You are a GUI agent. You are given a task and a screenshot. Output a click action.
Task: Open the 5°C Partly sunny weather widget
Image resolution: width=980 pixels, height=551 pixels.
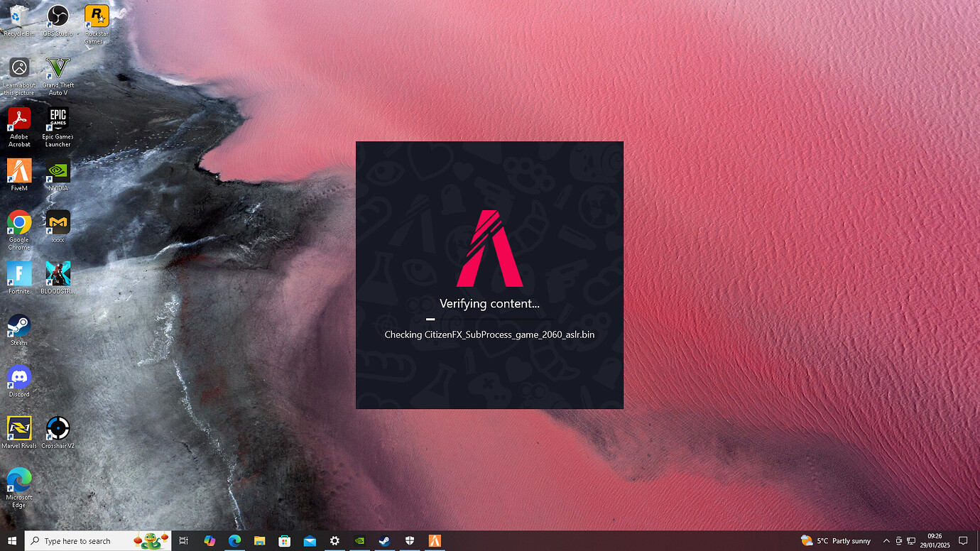pos(836,540)
